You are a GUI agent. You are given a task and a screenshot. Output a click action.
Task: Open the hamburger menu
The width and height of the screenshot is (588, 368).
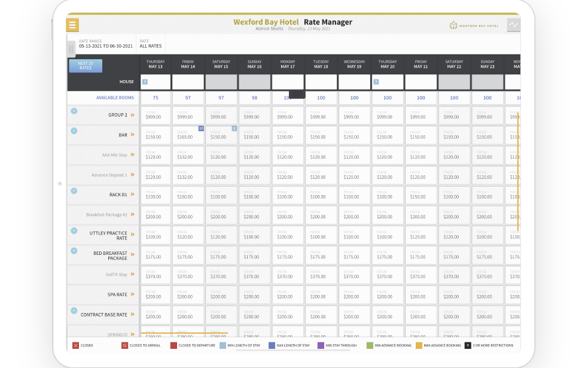coord(72,25)
